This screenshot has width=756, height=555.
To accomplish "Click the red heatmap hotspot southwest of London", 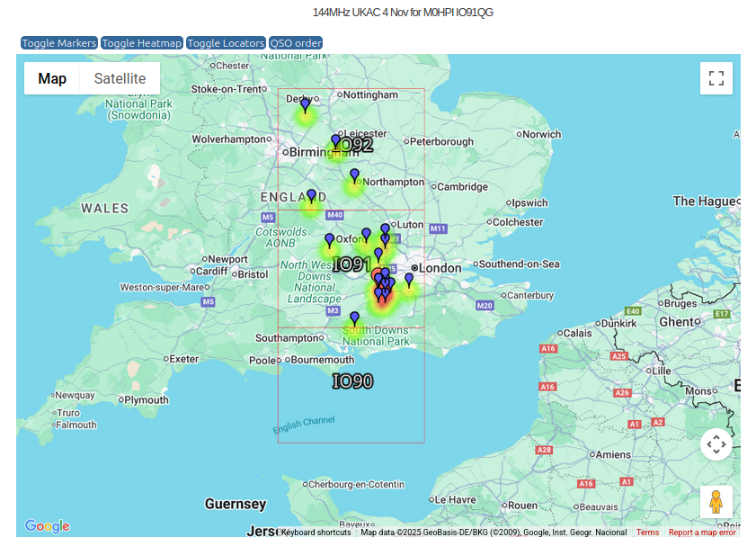I will pos(382,300).
